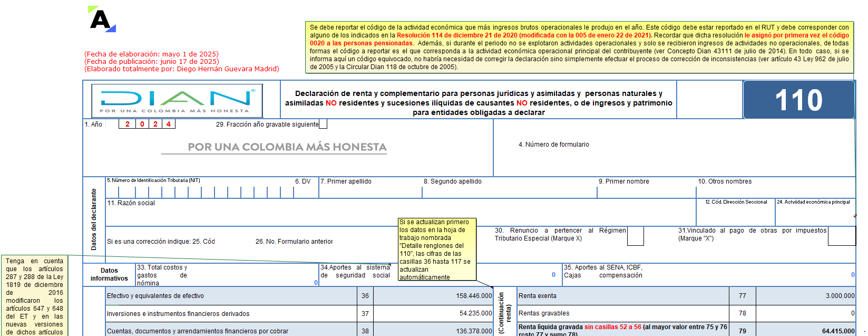
Task: Click the 'Datos informativos' section label
Action: (109, 274)
